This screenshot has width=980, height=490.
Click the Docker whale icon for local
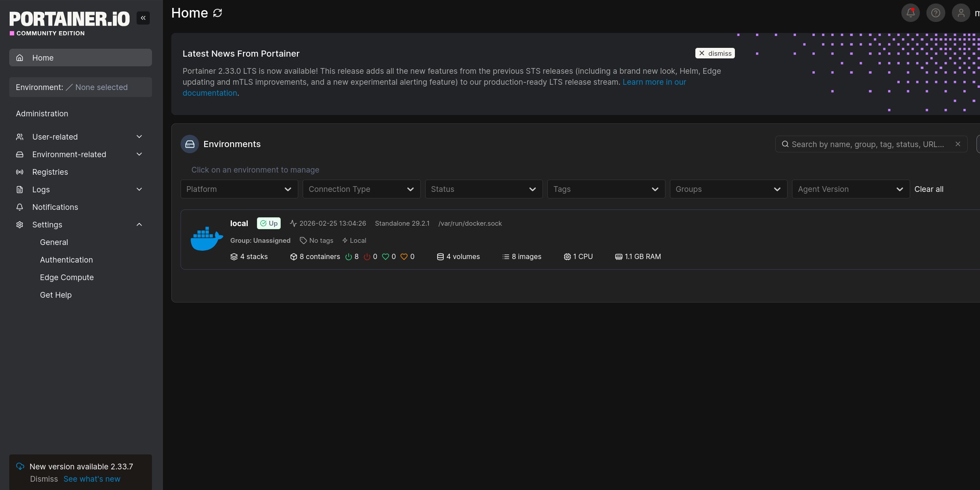(x=206, y=239)
